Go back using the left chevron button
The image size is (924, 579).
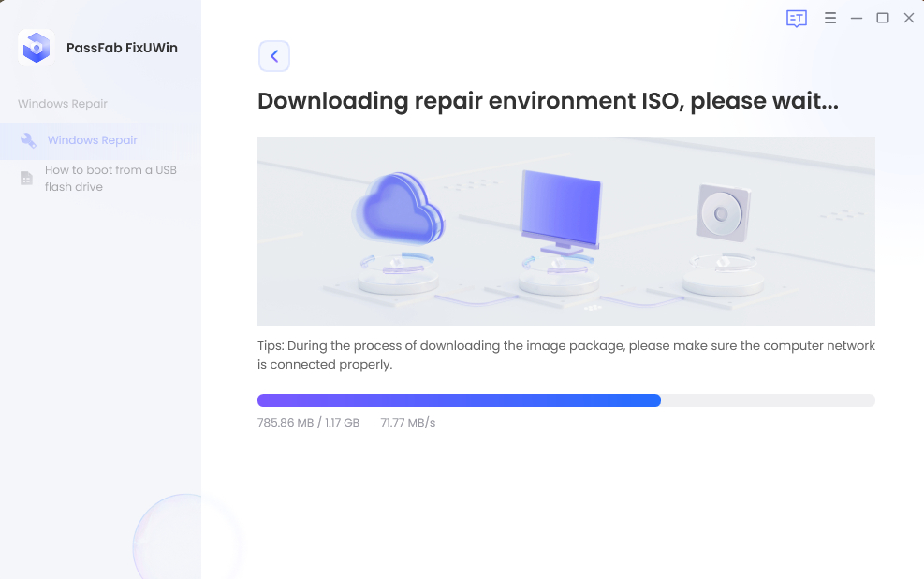pos(274,56)
